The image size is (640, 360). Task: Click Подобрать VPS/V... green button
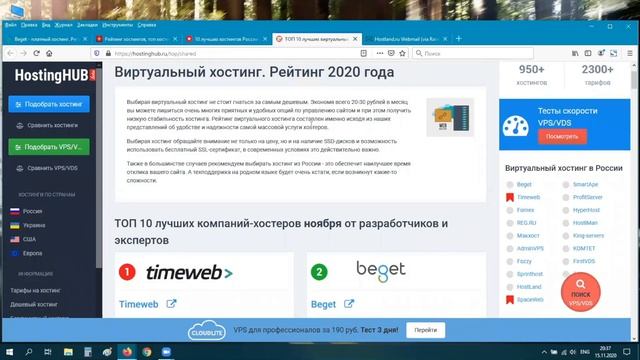pyautogui.click(x=49, y=147)
